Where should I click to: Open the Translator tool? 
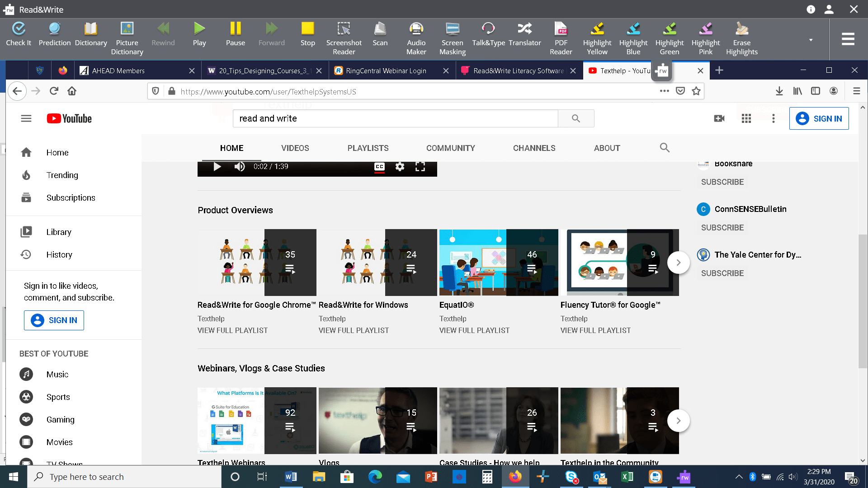525,34
